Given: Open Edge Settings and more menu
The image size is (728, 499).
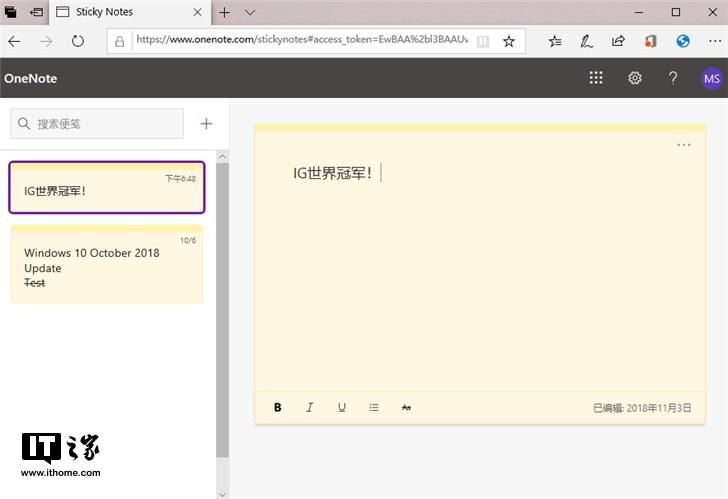Looking at the screenshot, I should (715, 41).
